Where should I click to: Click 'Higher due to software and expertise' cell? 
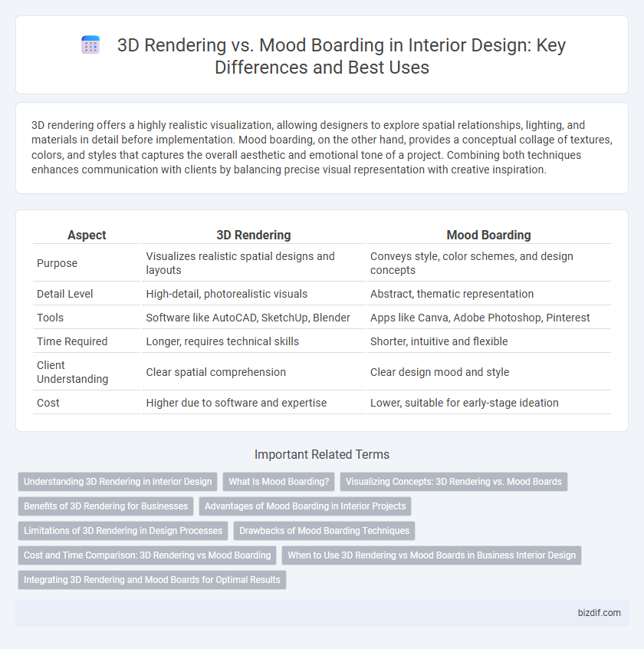click(253, 403)
